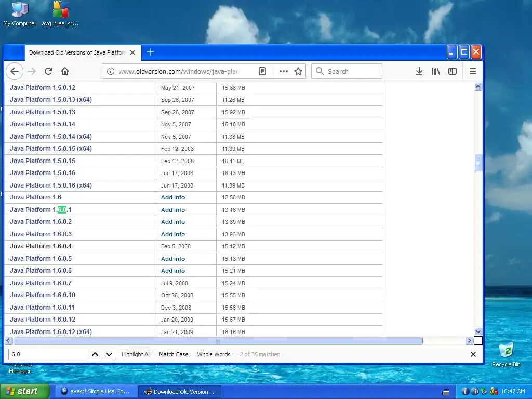Open Java Platform 1.6 link
Screen dimensions: 532x399
pyautogui.click(x=36, y=197)
